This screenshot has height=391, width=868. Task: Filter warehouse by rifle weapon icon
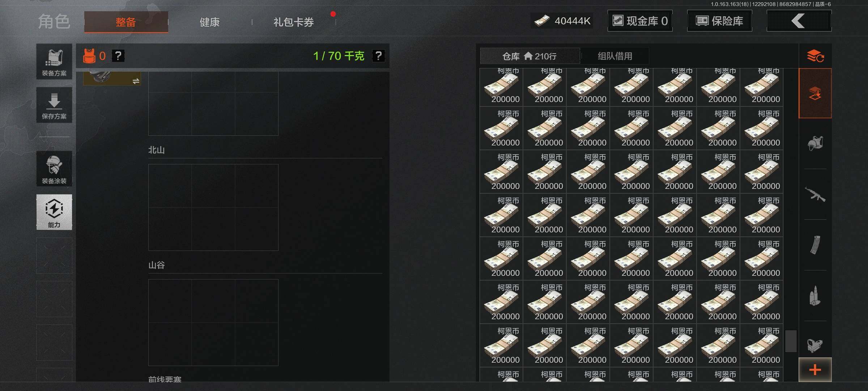815,194
